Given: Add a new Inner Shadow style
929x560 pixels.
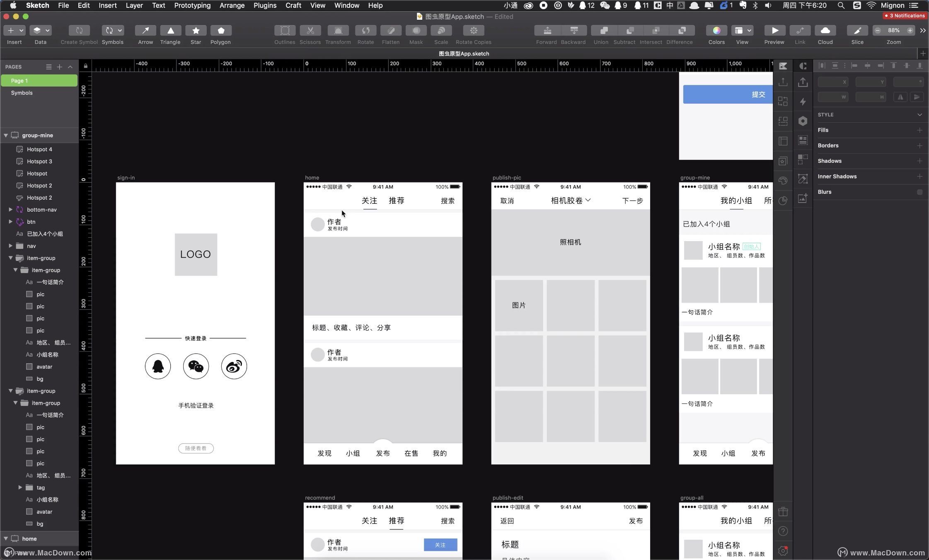Looking at the screenshot, I should click(919, 176).
